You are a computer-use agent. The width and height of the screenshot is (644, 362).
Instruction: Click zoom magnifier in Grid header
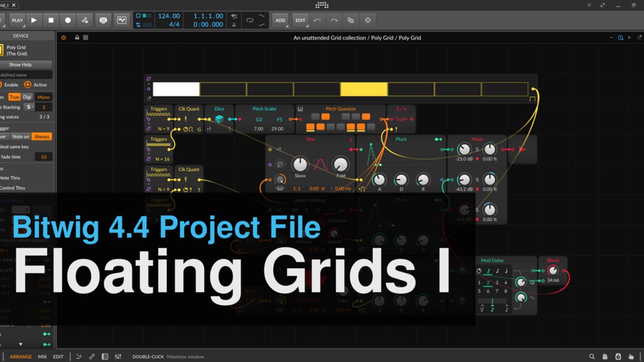(621, 37)
